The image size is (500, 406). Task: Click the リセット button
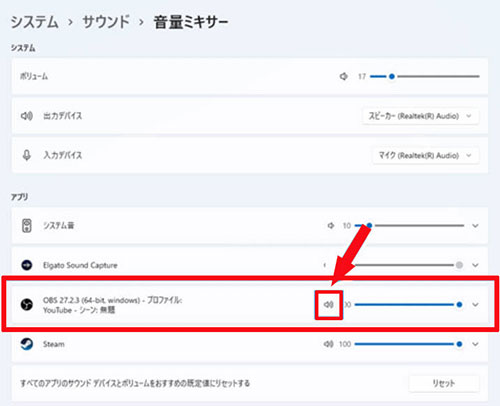pyautogui.click(x=444, y=383)
